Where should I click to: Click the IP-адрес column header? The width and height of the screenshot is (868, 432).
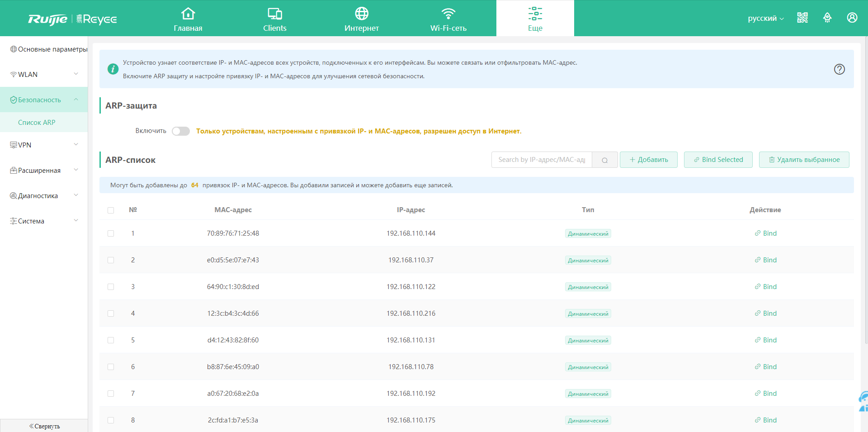pyautogui.click(x=411, y=210)
